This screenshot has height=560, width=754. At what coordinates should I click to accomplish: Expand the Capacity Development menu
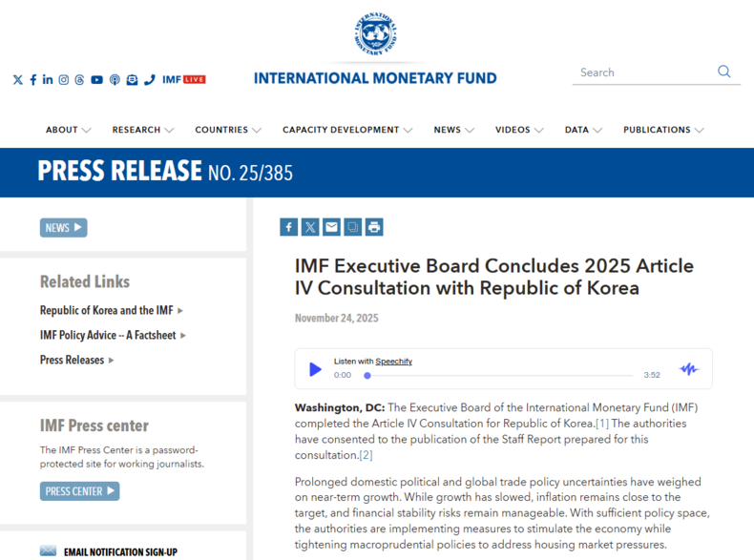347,130
